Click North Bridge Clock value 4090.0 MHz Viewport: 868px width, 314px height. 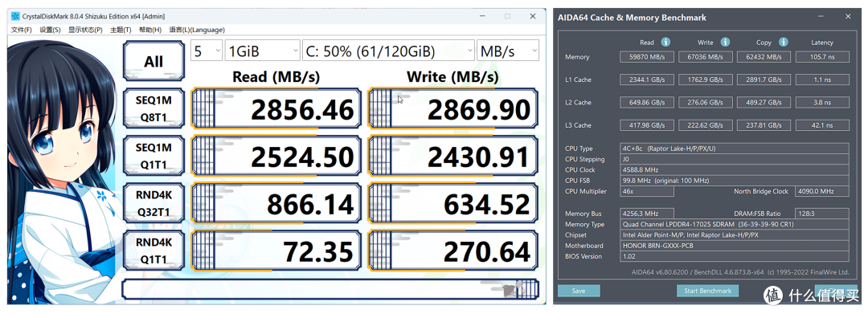pyautogui.click(x=822, y=191)
